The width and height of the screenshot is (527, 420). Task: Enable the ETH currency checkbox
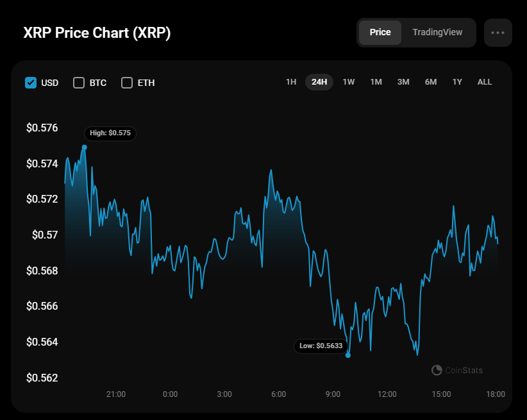[127, 83]
